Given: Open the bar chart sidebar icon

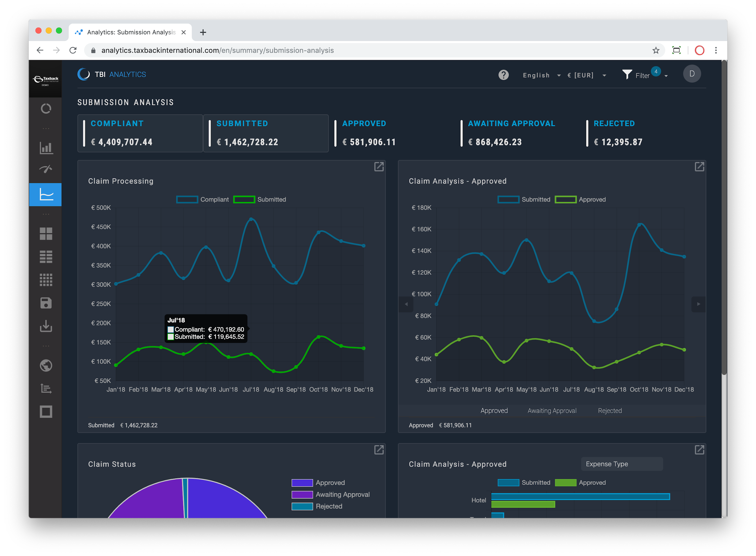Looking at the screenshot, I should click(x=46, y=148).
